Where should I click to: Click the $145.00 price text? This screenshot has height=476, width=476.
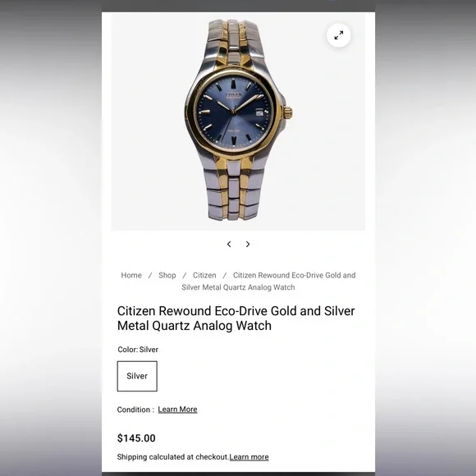point(136,438)
